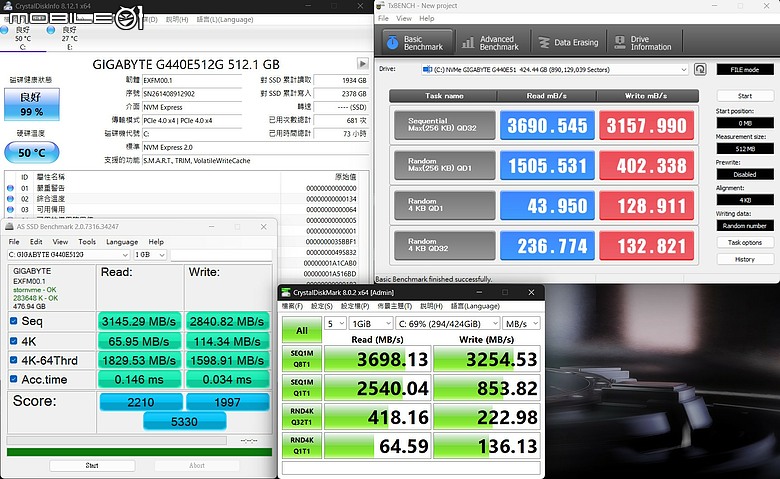780x479 pixels.
Task: Open AS SSD Tools menu
Action: (x=87, y=242)
